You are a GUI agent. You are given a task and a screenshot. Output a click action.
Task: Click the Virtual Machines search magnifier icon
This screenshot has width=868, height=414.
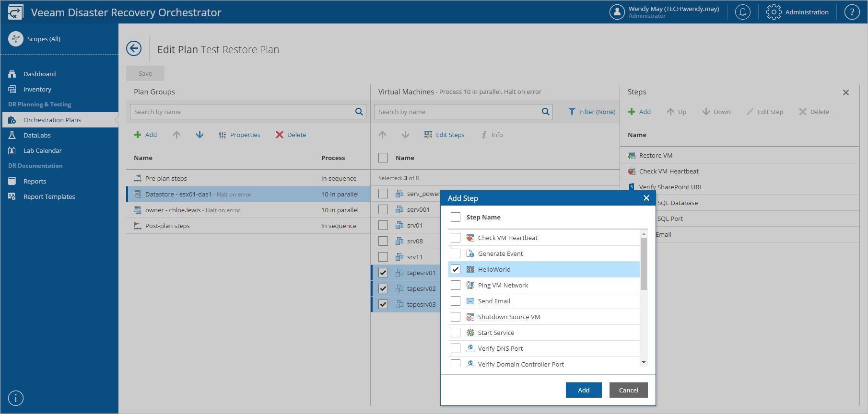pyautogui.click(x=545, y=112)
